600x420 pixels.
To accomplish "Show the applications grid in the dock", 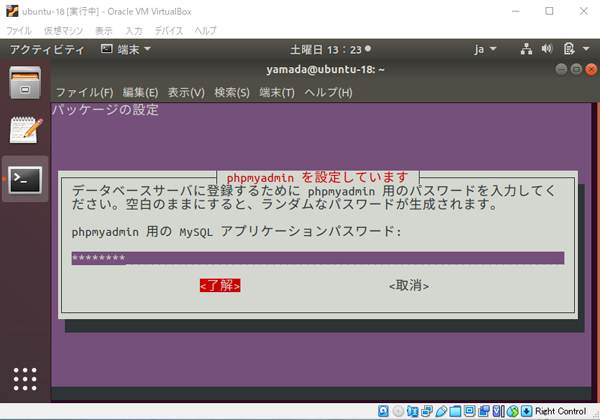I will click(x=25, y=379).
